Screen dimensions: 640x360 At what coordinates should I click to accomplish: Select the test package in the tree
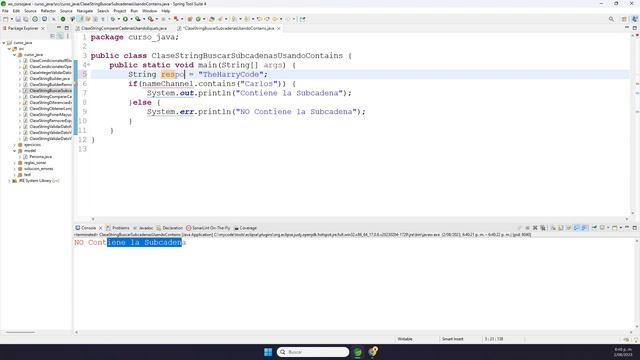click(x=27, y=175)
